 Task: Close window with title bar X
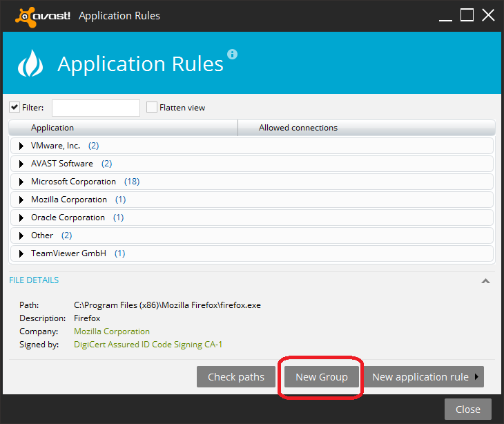[x=488, y=15]
